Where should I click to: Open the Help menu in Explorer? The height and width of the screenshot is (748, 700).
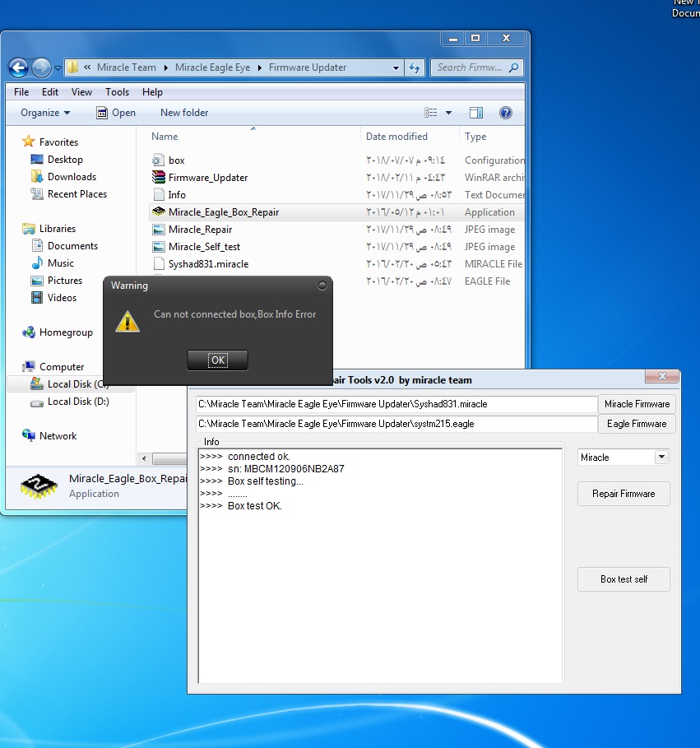[x=152, y=92]
